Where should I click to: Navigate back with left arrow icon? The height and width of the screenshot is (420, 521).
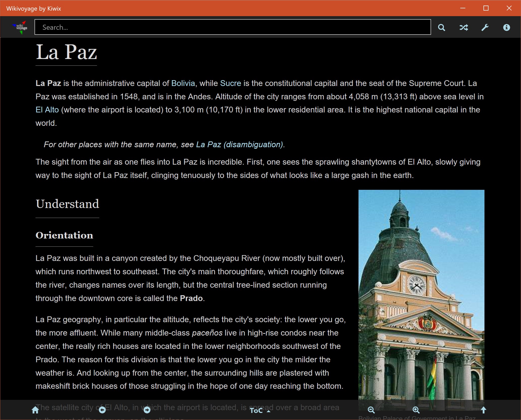tap(102, 410)
